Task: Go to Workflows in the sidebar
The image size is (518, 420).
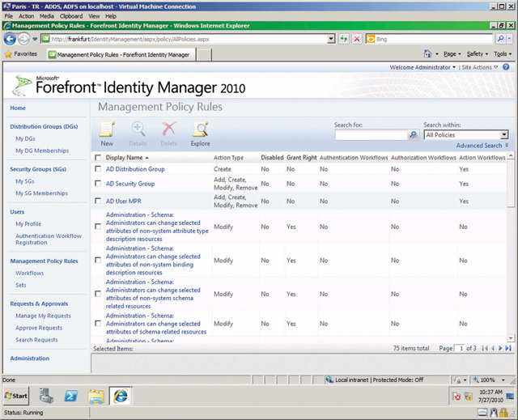Action: (29, 273)
